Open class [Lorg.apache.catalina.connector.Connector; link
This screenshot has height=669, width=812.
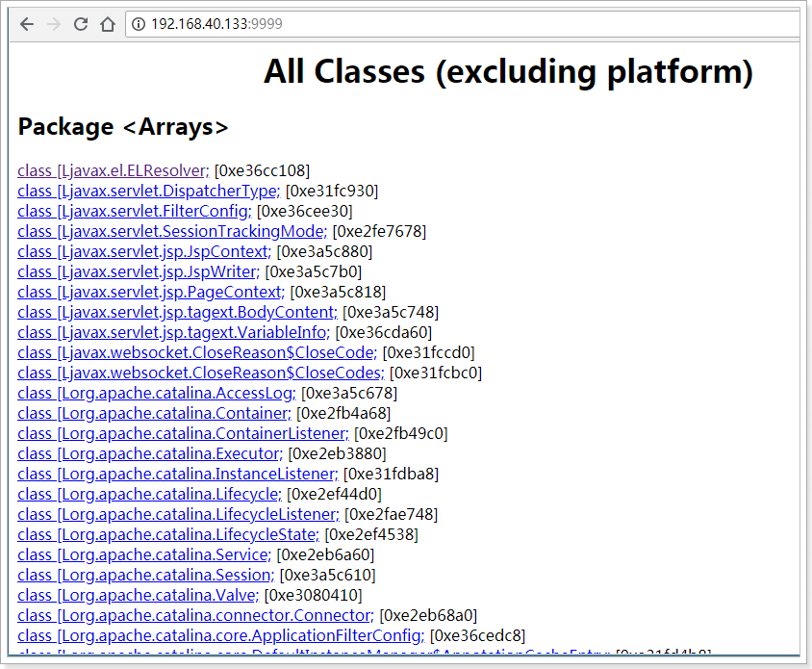point(195,615)
